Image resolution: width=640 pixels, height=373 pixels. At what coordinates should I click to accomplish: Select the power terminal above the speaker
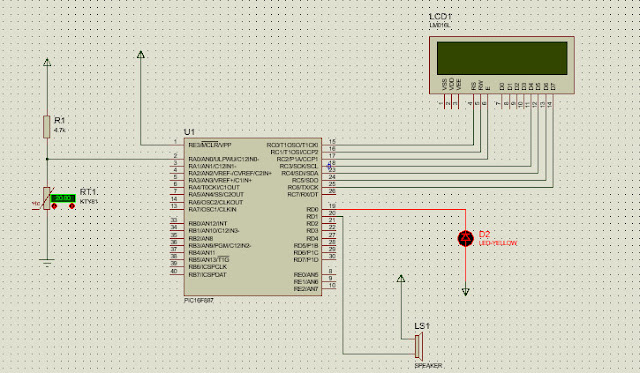coord(401,278)
